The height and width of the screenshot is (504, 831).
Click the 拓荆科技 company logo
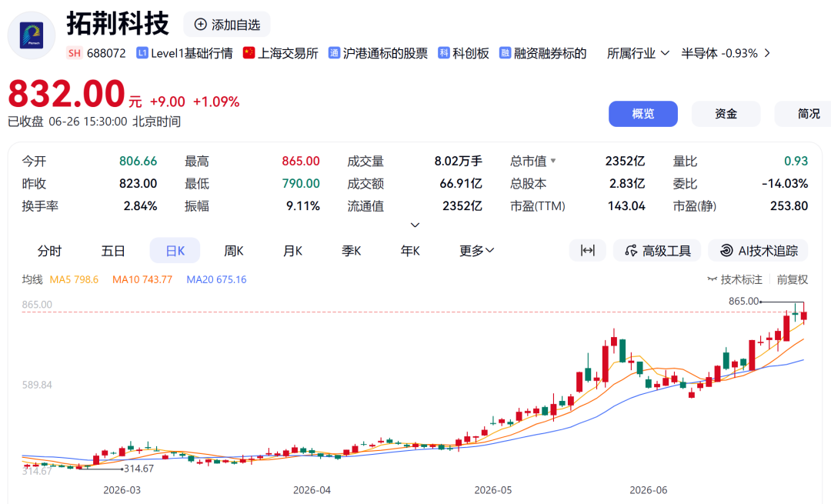pos(32,35)
